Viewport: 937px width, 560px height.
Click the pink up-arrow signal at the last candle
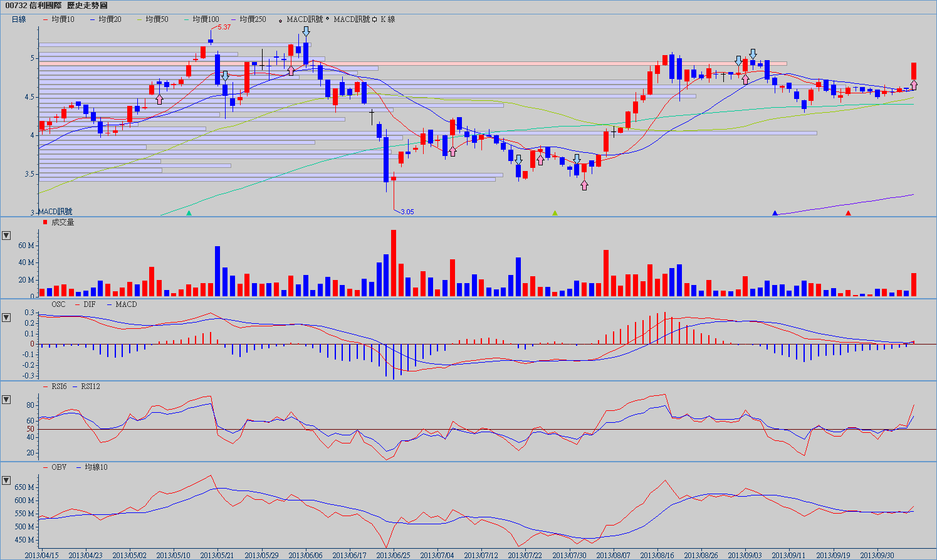tap(914, 85)
